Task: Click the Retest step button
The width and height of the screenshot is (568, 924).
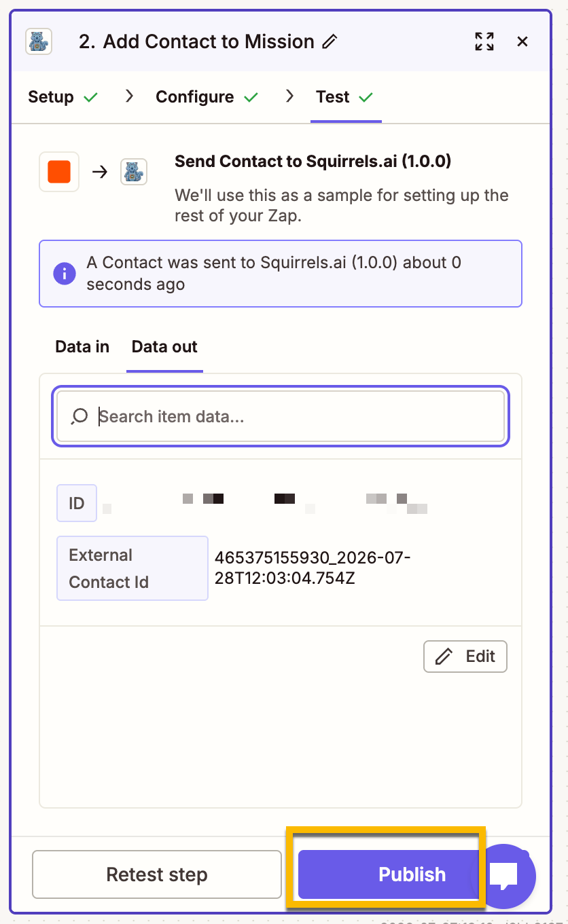Action: 157,874
